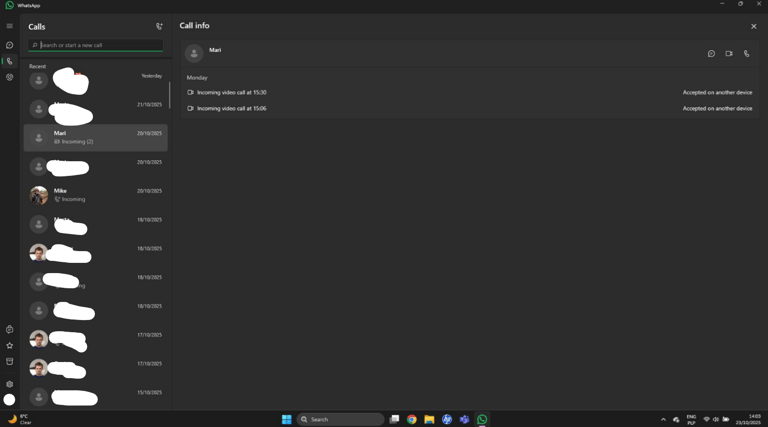Viewport: 768px width, 427px height.
Task: Start a voice call with Mari
Action: click(x=746, y=53)
